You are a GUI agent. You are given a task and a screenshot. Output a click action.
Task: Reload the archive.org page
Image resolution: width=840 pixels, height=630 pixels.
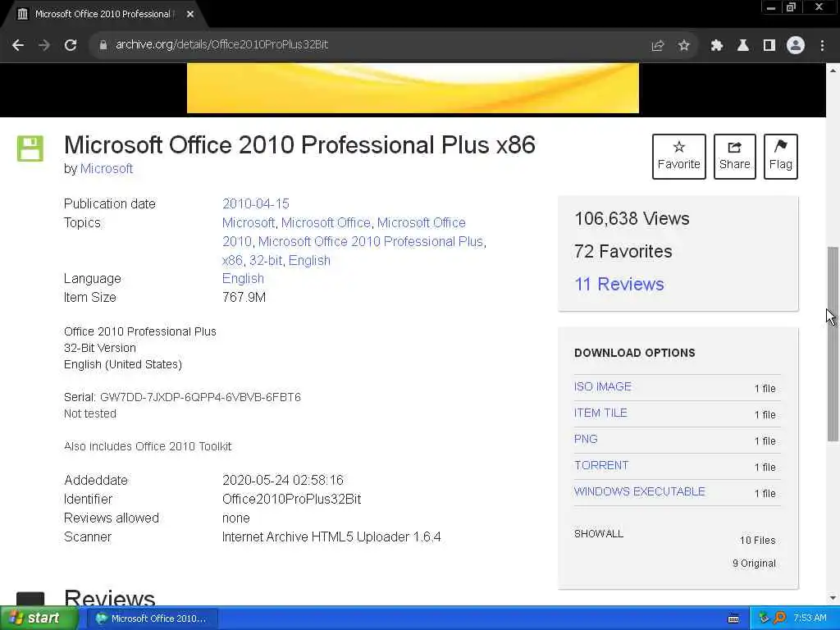coord(71,45)
